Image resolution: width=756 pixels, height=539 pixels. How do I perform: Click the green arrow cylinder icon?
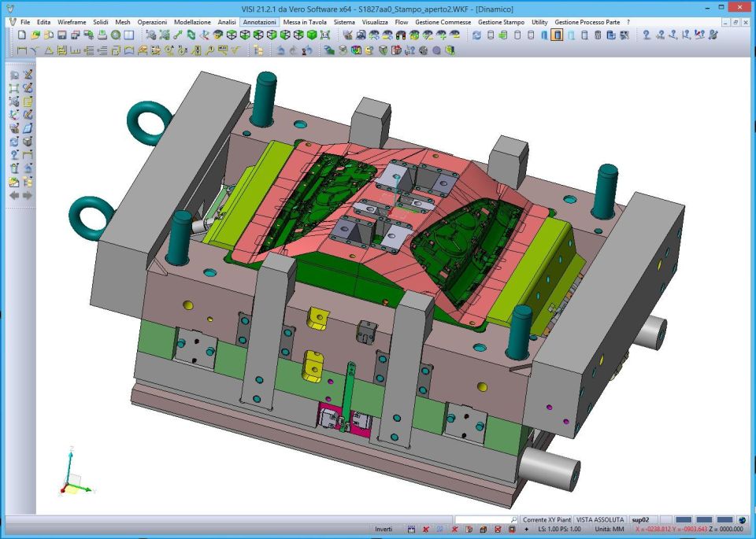503,35
